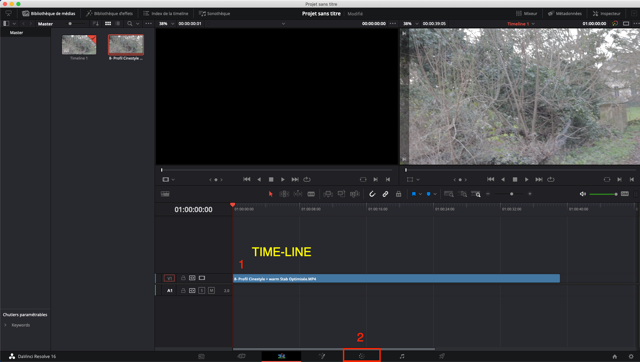This screenshot has width=640, height=362.
Task: Mute audio with the speaker icon
Action: [x=582, y=194]
